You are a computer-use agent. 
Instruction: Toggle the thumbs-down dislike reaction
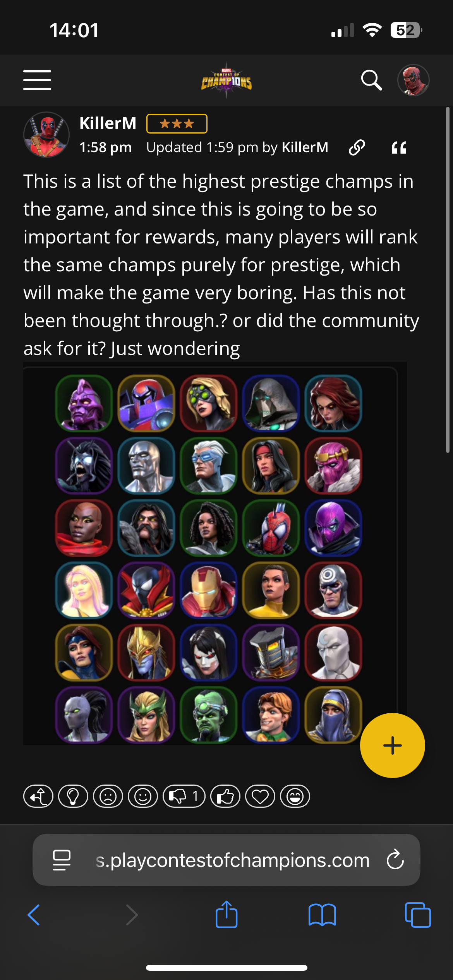(184, 796)
